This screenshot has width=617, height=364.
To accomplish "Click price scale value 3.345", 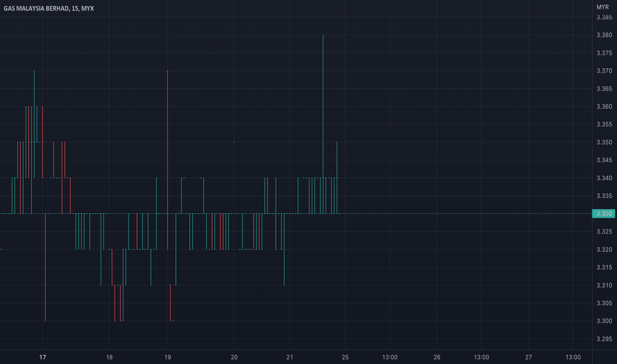I will tap(604, 160).
